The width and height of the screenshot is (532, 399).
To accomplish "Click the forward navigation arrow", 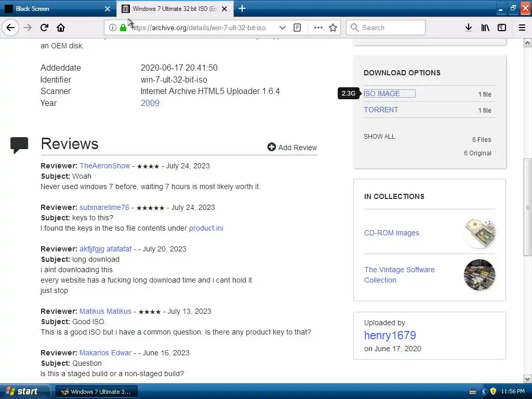I will 28,28.
